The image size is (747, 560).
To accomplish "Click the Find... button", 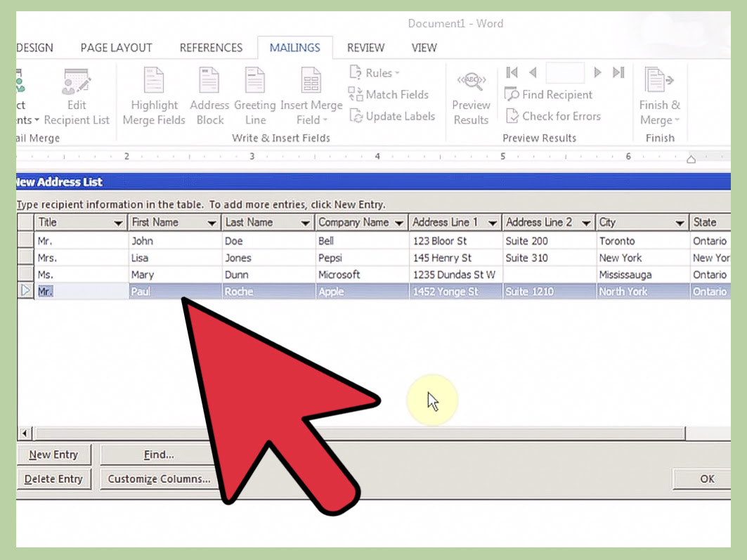I will click(159, 455).
